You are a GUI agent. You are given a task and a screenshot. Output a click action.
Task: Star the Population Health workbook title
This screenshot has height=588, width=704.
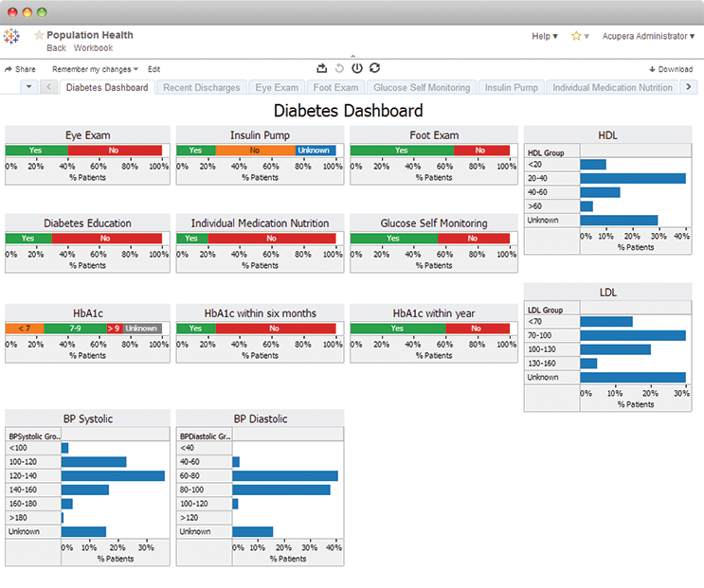(39, 35)
